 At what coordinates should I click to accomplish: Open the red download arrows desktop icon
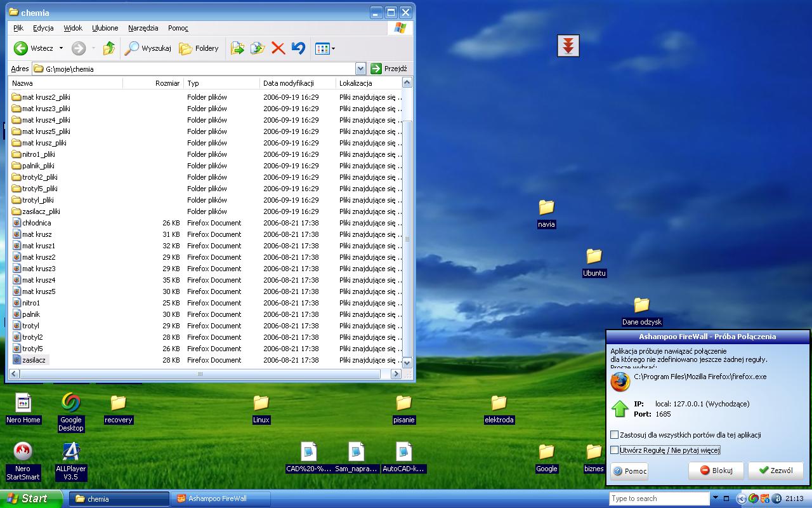[x=568, y=46]
